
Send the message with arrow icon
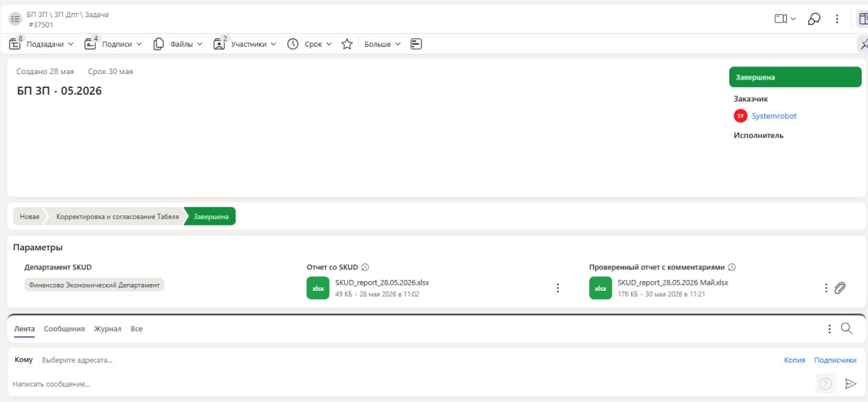point(850,384)
